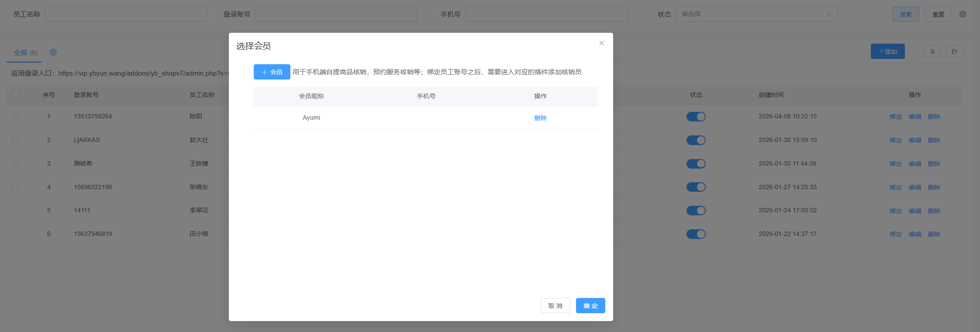Click 删除 in the 2026-01-27 row

click(x=934, y=187)
